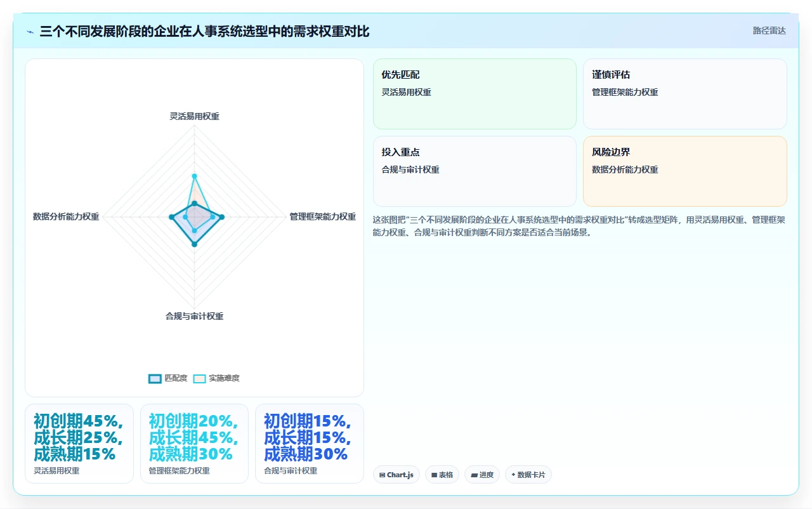Select the 合规与审计权重 stat card with 初创期15%
This screenshot has width=812, height=509.
310,444
